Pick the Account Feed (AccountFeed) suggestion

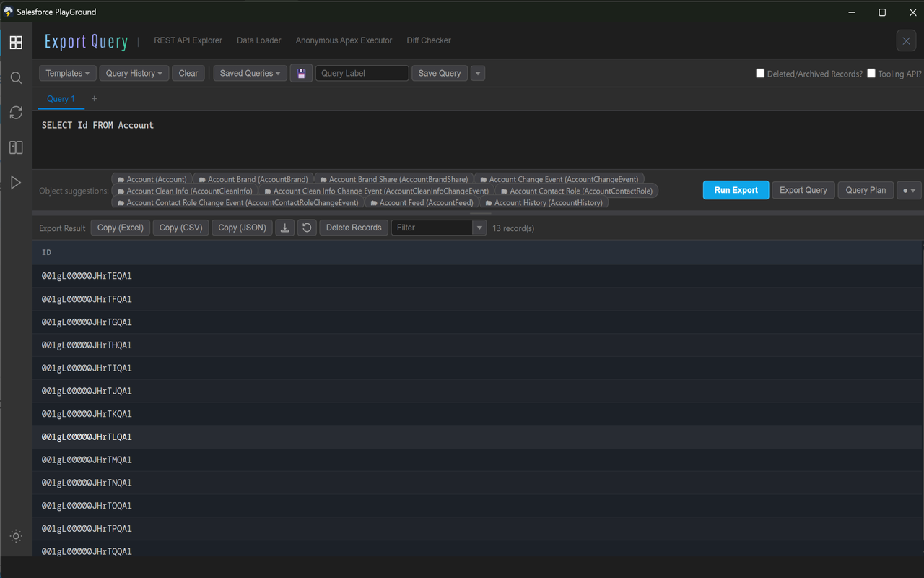[x=422, y=203]
